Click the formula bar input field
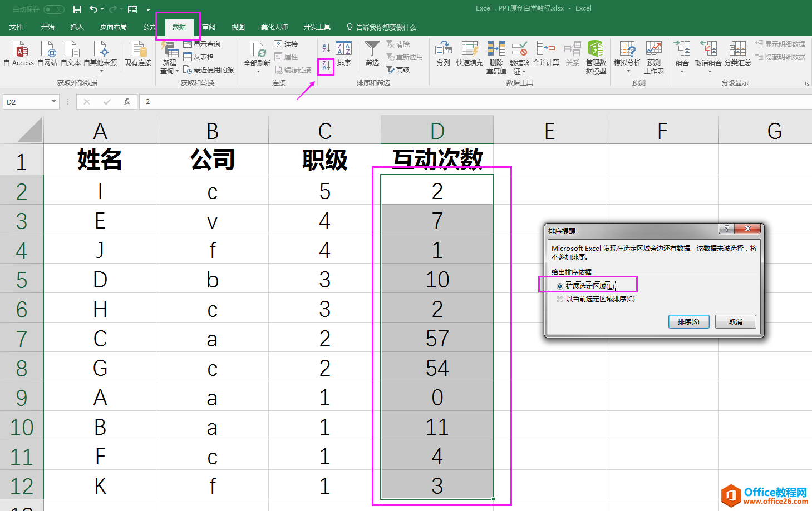Screen dimensions: 812x511 (473, 102)
